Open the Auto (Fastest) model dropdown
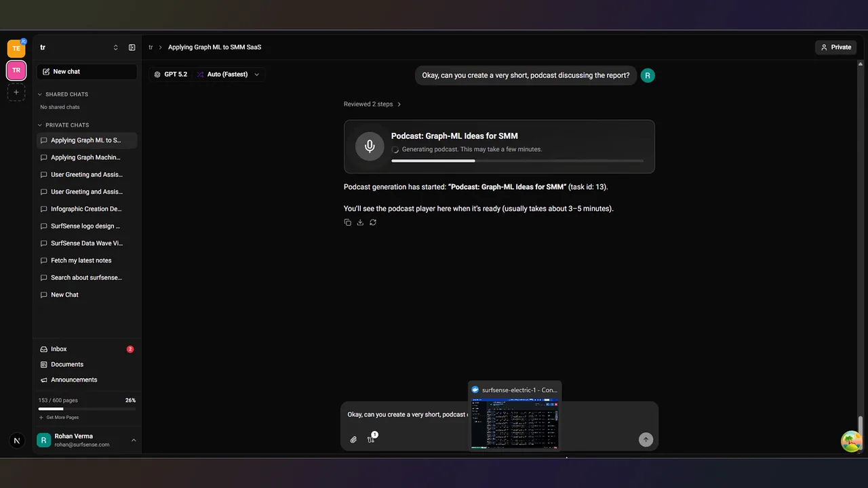This screenshot has width=868, height=488. [229, 75]
